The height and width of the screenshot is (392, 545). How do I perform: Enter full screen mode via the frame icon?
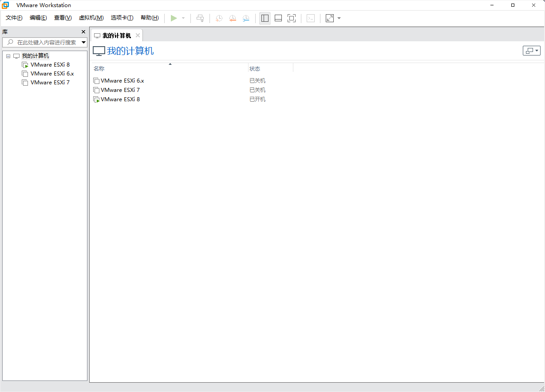(x=292, y=18)
